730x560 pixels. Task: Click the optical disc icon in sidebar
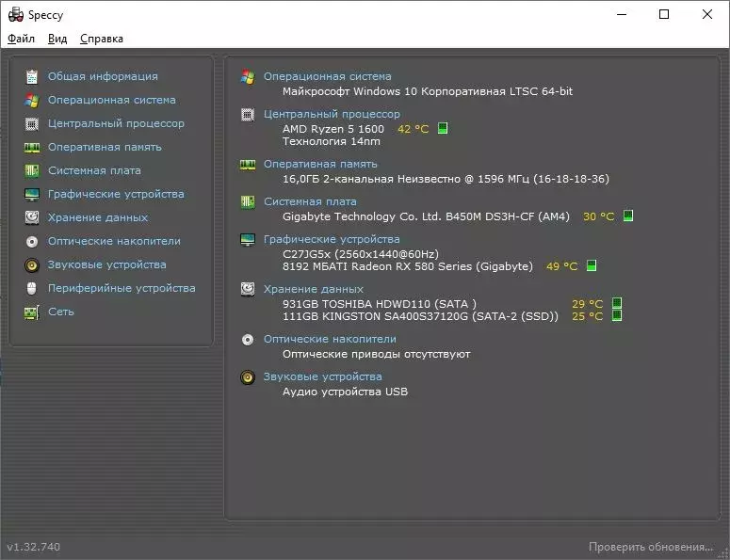click(x=32, y=241)
